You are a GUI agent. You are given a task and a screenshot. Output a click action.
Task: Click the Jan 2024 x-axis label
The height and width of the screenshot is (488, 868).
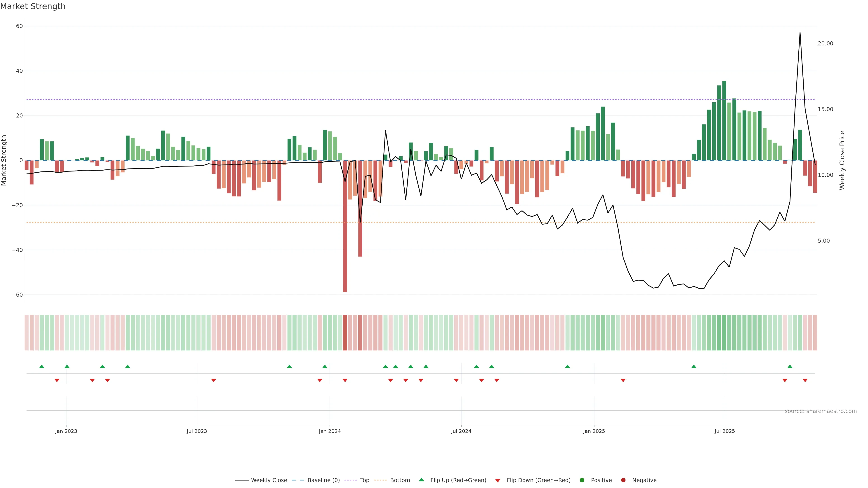point(330,431)
